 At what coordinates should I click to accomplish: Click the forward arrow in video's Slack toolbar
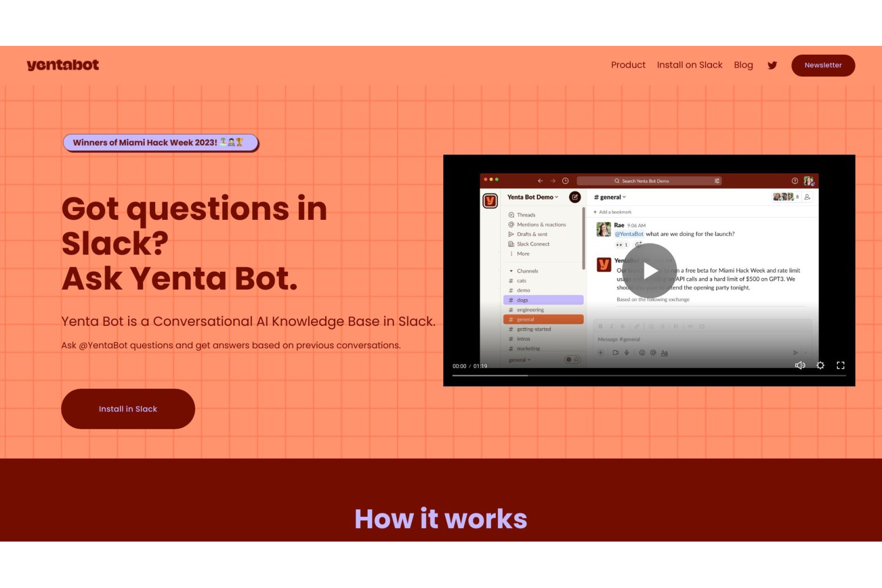pos(553,181)
